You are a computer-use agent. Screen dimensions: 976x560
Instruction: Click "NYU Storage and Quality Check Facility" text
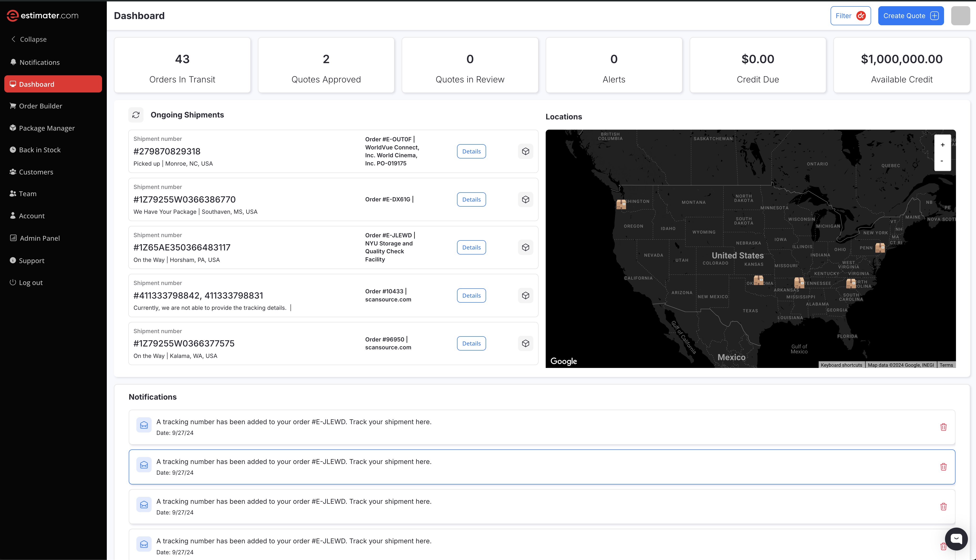[389, 252]
